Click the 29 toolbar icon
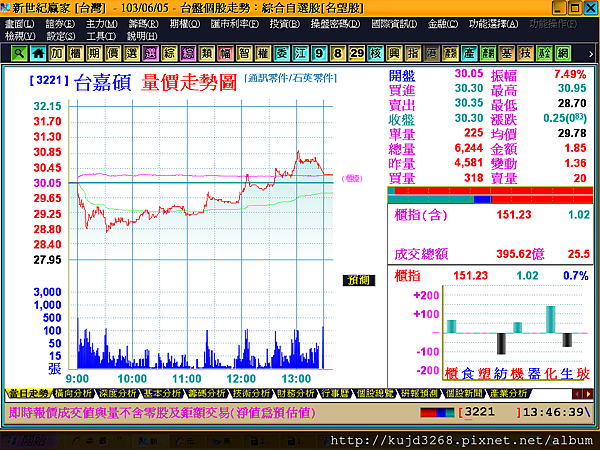 (357, 53)
